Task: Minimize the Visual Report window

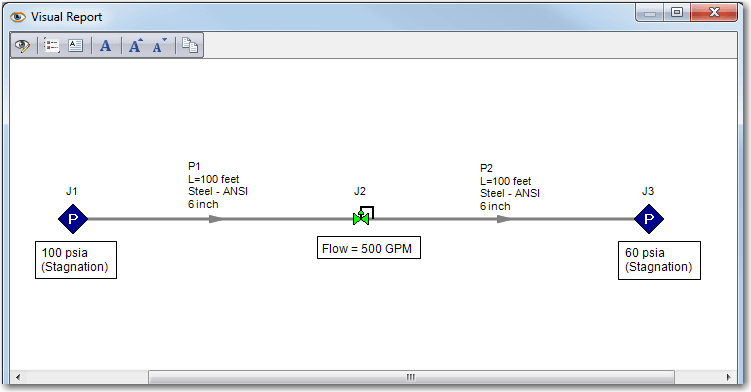Action: tap(650, 13)
